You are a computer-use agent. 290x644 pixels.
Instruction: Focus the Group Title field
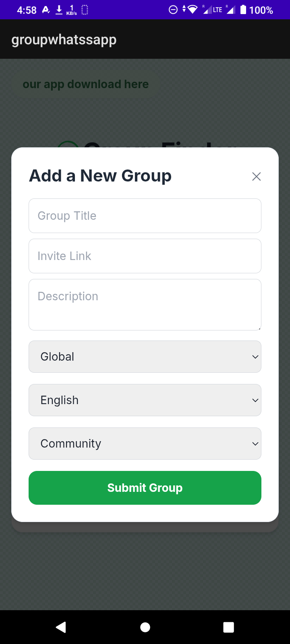(x=145, y=216)
